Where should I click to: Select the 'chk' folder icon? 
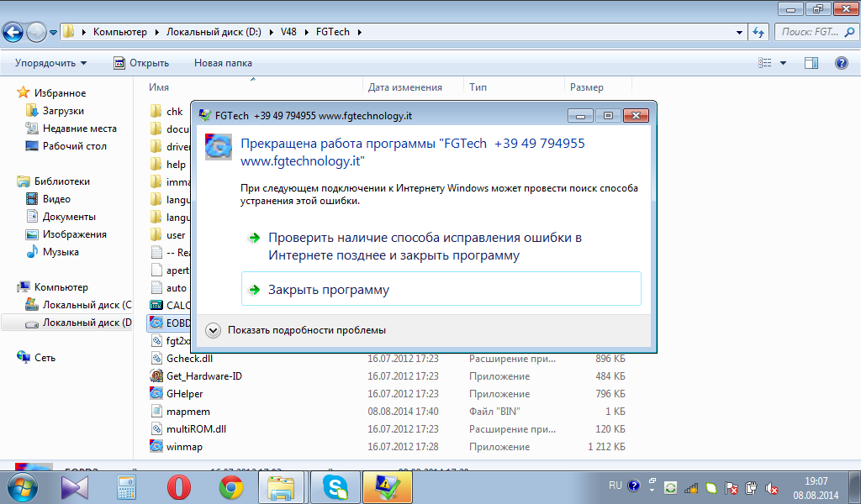[156, 112]
